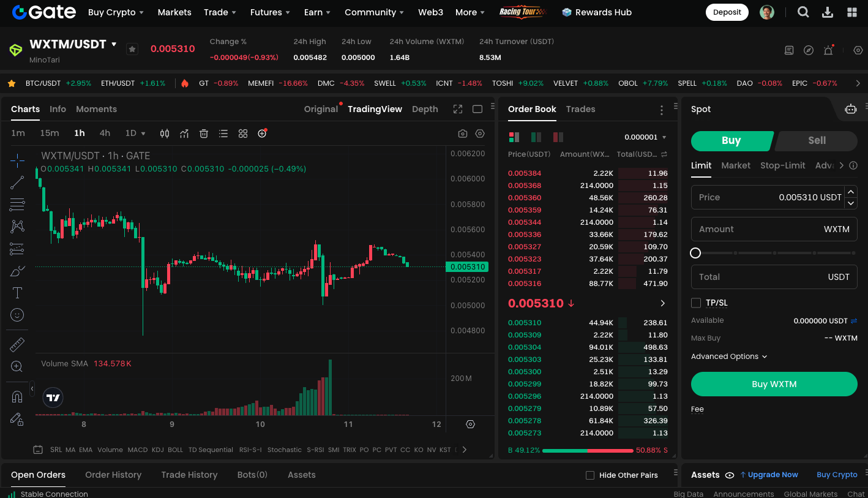Open candlestick chart type selector
The width and height of the screenshot is (868, 498).
pos(165,134)
